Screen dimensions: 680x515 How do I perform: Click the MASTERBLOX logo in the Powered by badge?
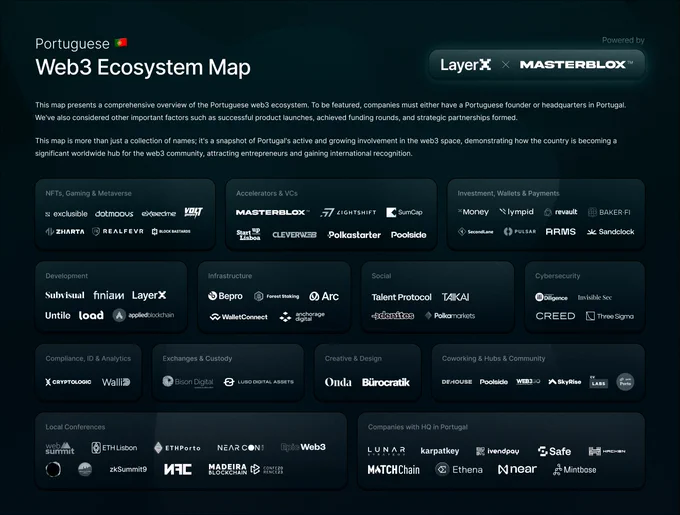point(576,65)
